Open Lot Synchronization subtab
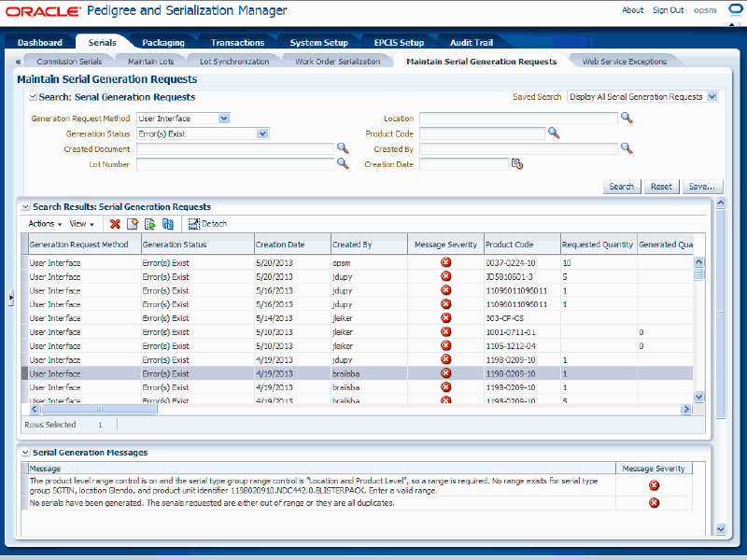Image resolution: width=747 pixels, height=560 pixels. [x=234, y=62]
